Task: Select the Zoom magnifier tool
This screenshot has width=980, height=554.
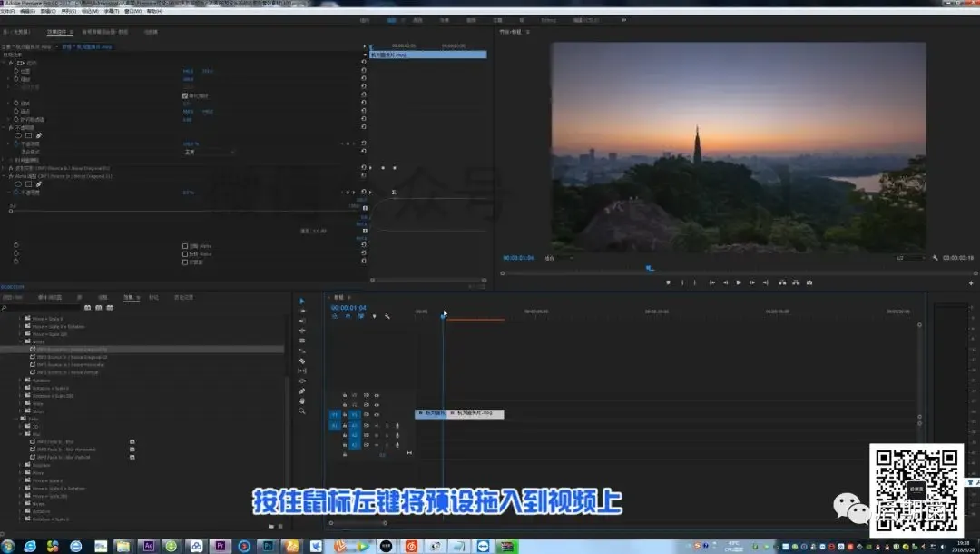Action: click(x=302, y=411)
